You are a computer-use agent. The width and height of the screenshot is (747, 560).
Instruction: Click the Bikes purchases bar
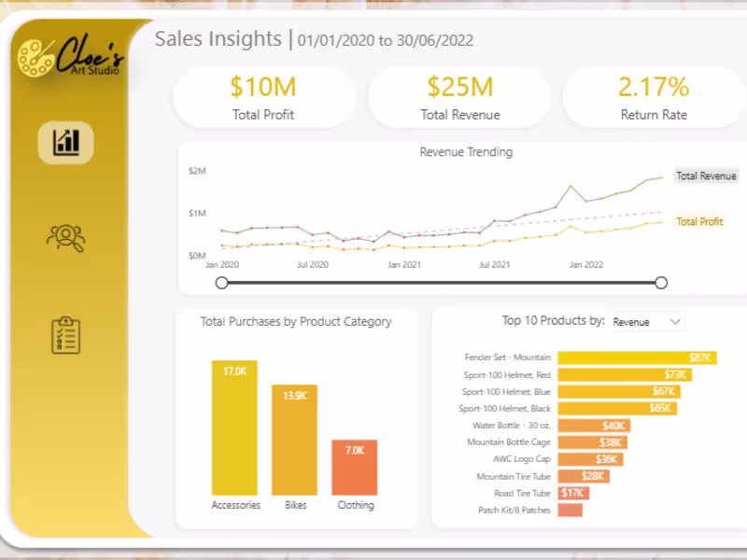click(295, 439)
